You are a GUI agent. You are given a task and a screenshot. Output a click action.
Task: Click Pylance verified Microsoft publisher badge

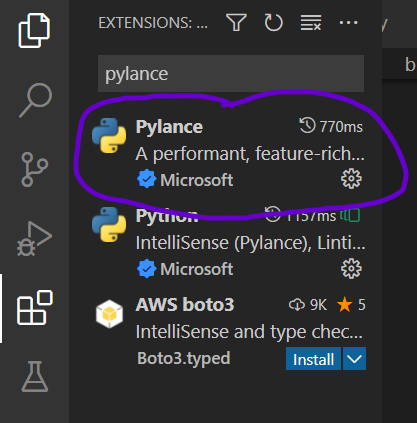(x=146, y=179)
